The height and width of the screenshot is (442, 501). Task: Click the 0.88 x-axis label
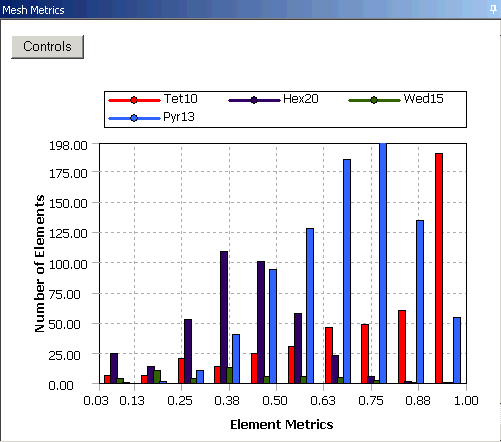pos(418,401)
